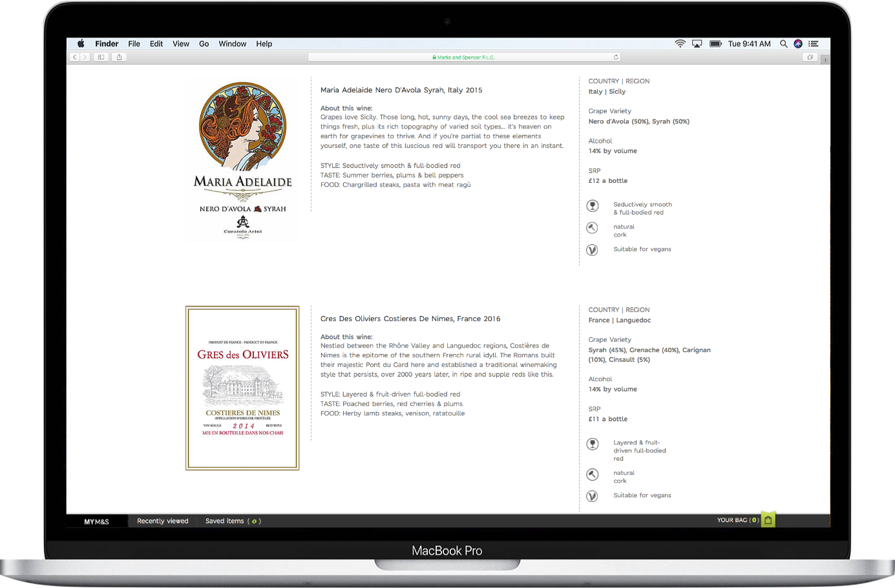
Task: Open MY M&S tab in bottom bar
Action: (x=97, y=521)
